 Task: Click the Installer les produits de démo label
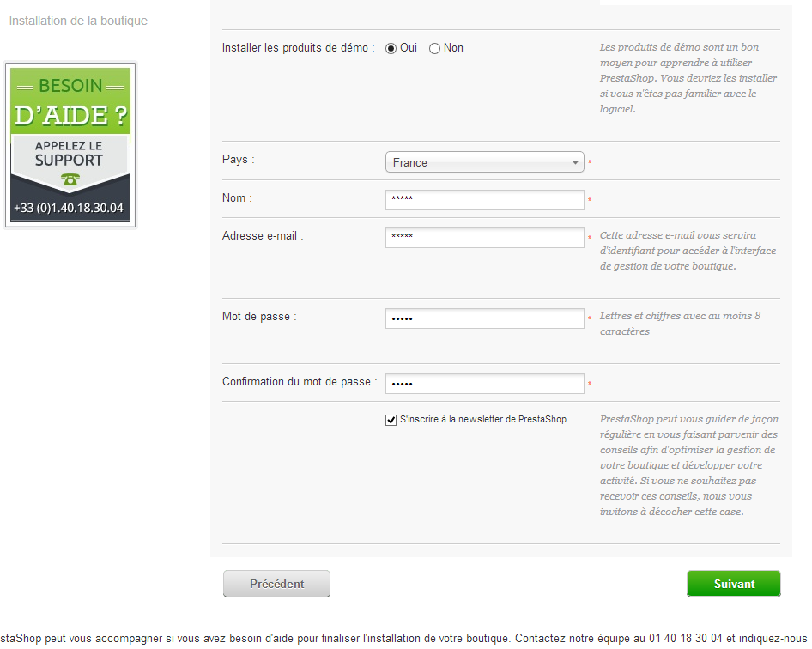(299, 48)
